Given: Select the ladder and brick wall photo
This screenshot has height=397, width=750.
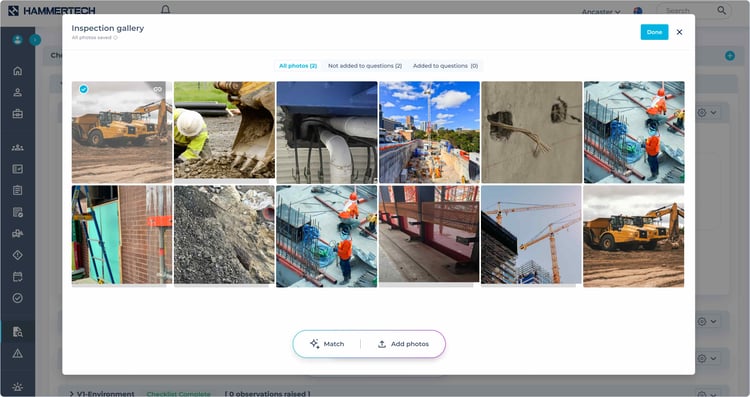Looking at the screenshot, I should [x=122, y=236].
